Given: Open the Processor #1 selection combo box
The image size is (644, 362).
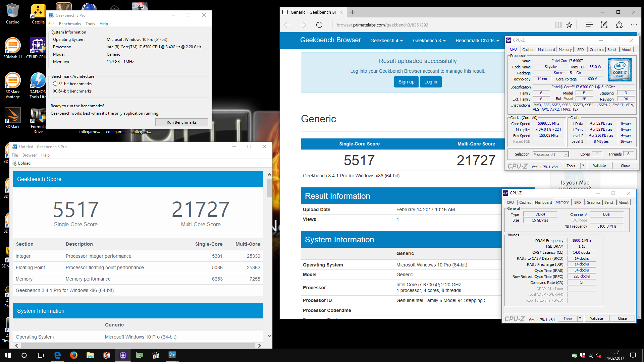Looking at the screenshot, I should (550, 155).
